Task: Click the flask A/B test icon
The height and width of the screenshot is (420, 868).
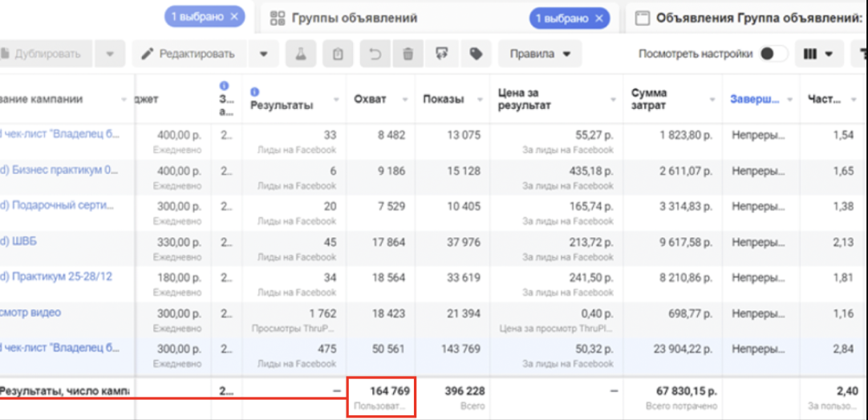Action: [301, 54]
